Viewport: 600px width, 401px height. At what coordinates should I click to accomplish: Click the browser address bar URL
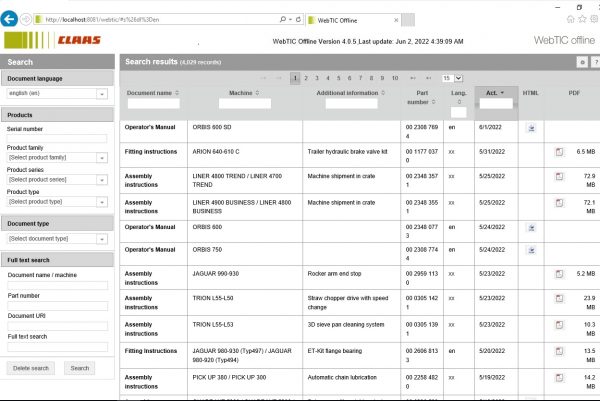tap(157, 20)
